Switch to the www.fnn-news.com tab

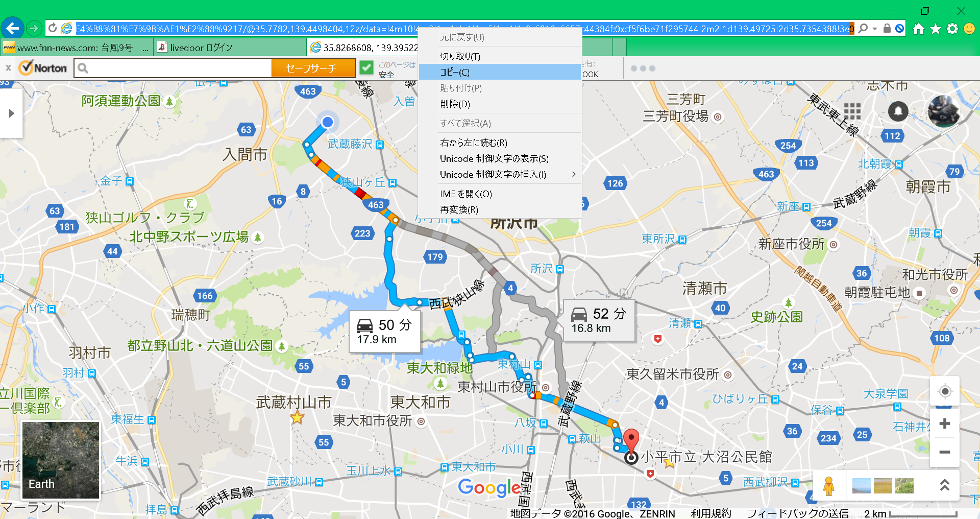77,48
